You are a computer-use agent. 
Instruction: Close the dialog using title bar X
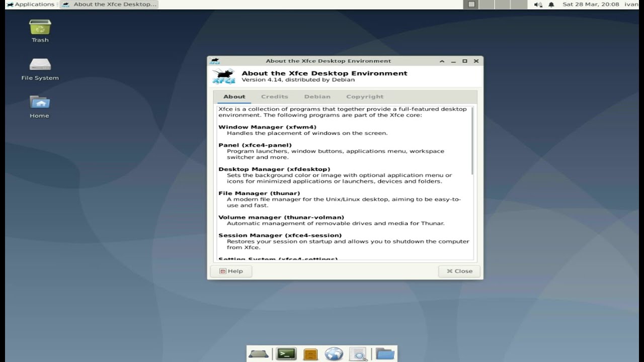tap(476, 61)
